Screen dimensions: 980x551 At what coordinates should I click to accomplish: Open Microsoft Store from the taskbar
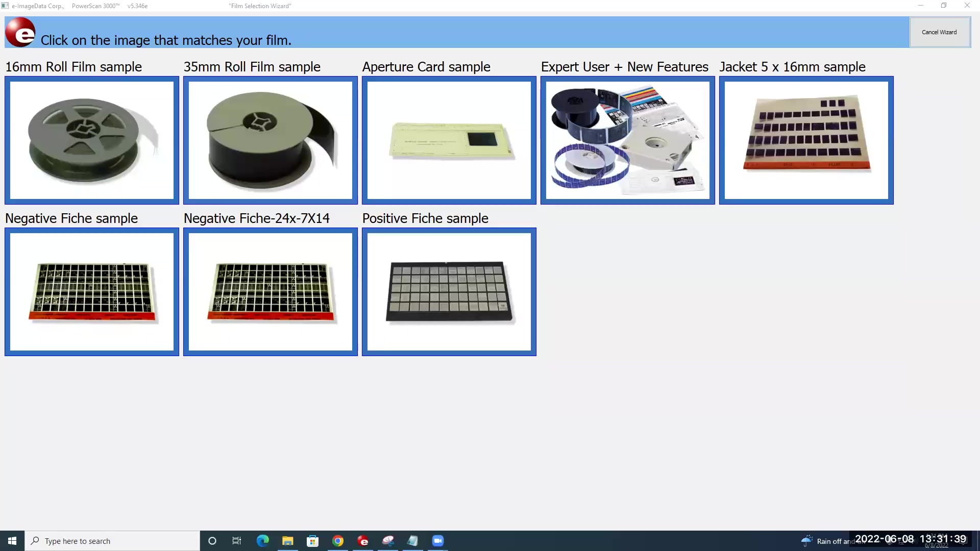point(312,540)
